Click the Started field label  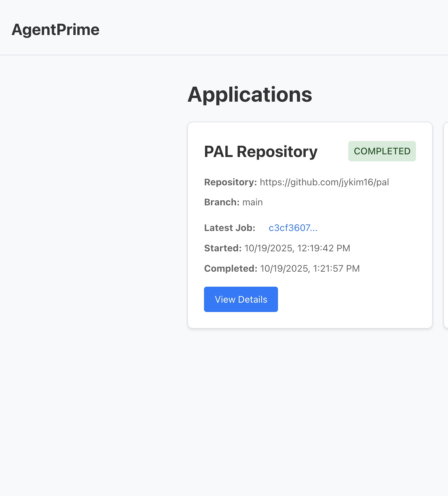tap(223, 248)
